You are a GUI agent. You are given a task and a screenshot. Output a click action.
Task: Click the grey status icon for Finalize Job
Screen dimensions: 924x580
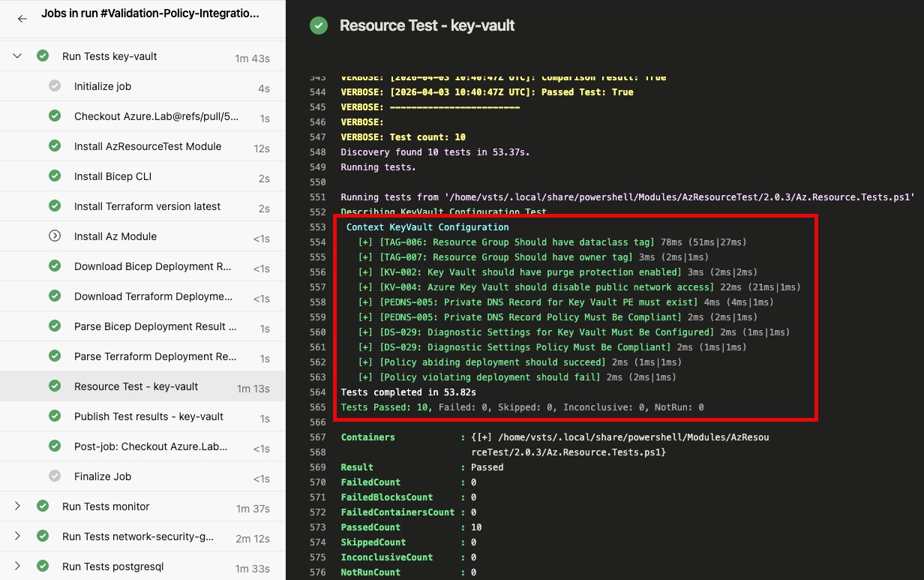[x=55, y=476]
